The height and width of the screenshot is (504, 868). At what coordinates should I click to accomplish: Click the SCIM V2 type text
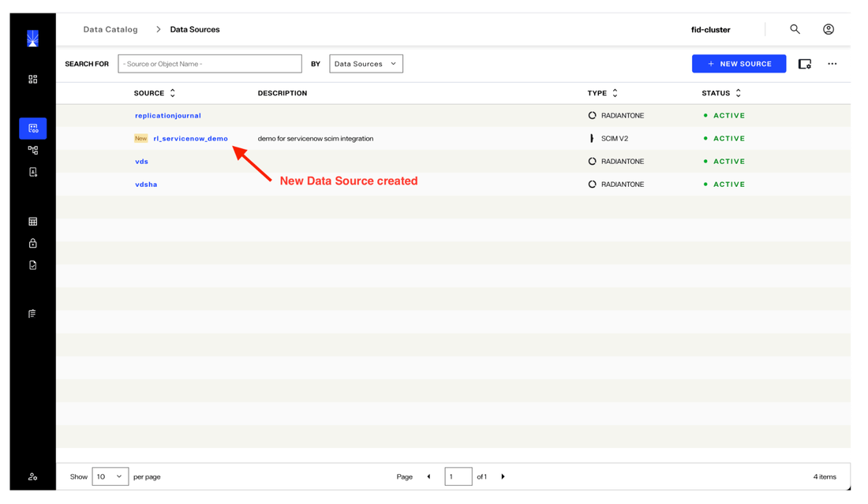coord(615,138)
